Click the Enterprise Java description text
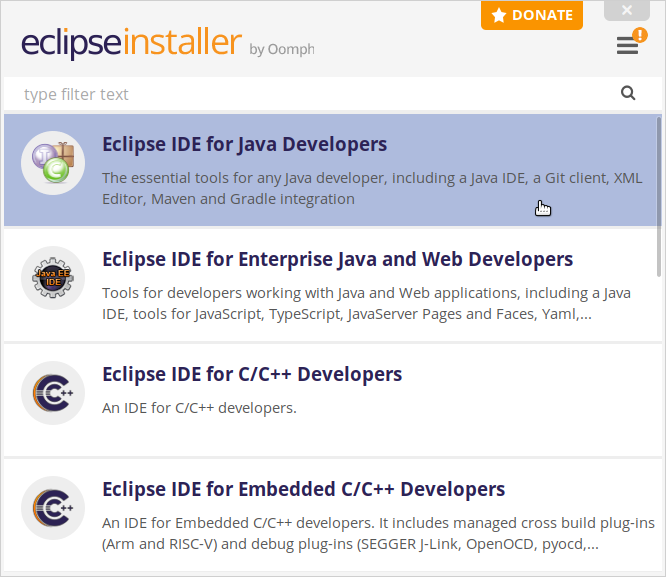Image resolution: width=666 pixels, height=577 pixels. (366, 303)
